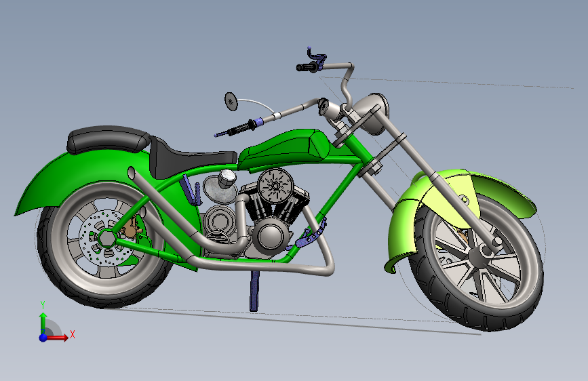Select the grey exhaust pipe upturned outlet
The height and width of the screenshot is (381, 588).
pos(132,174)
